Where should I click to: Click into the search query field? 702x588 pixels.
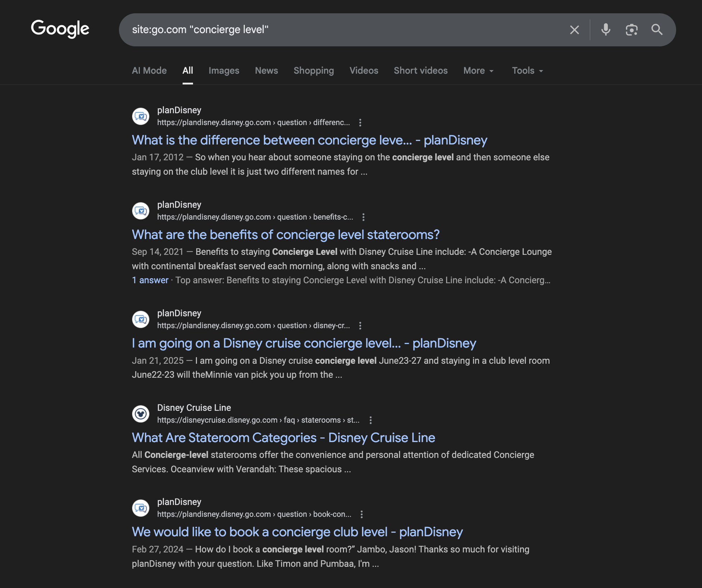341,30
